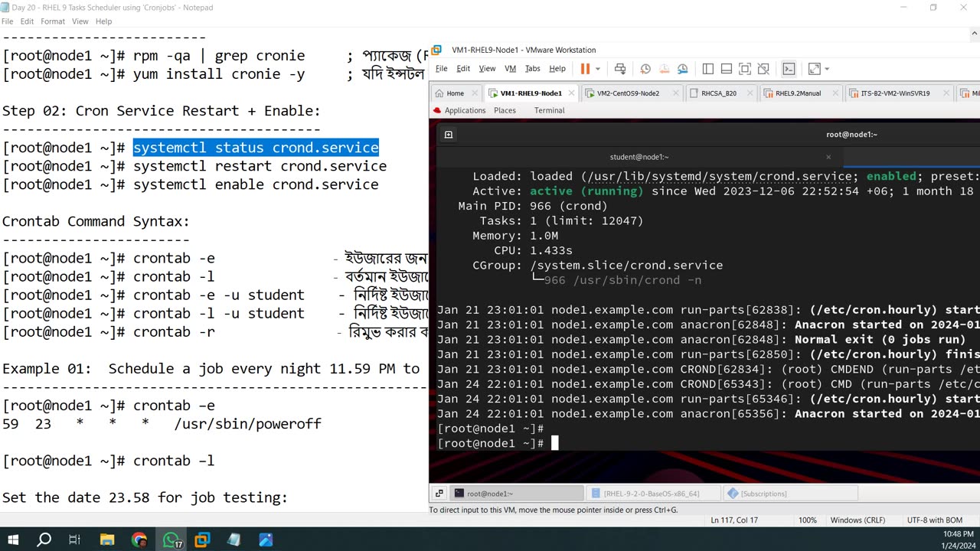Viewport: 980px width, 551px height.
Task: Switch to the RHEL9.2Manual tab
Action: coord(798,93)
